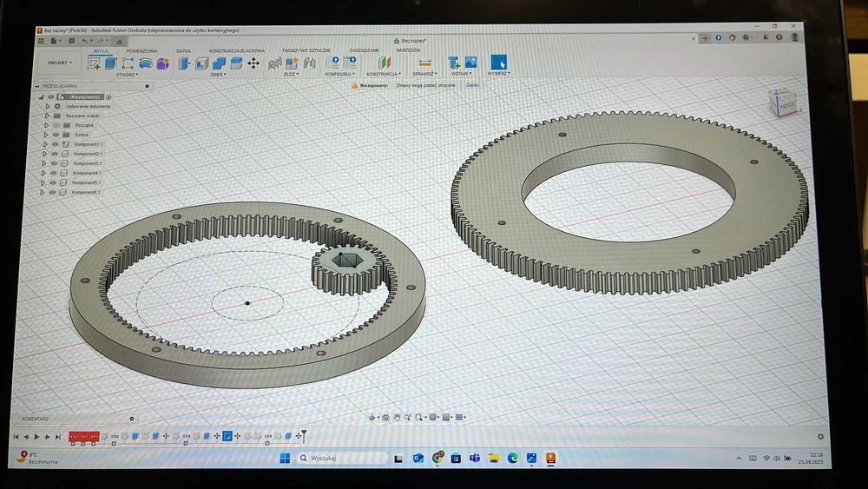This screenshot has height=489, width=868.
Task: Click the Wyszukaj taskbar search box
Action: point(343,458)
